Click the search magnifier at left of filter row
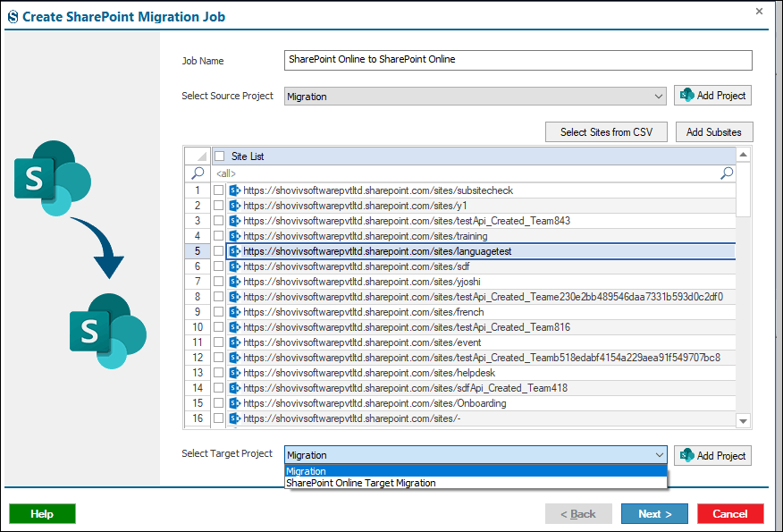 tap(198, 173)
